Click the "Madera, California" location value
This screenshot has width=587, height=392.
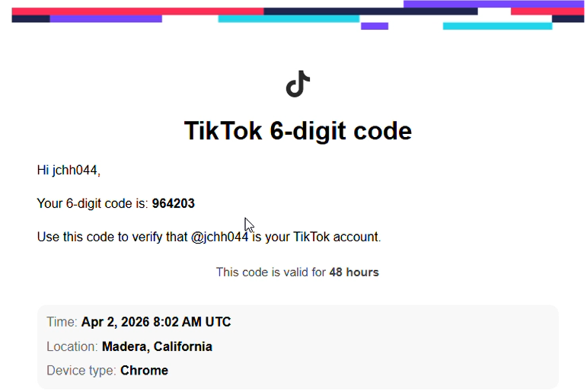point(157,346)
